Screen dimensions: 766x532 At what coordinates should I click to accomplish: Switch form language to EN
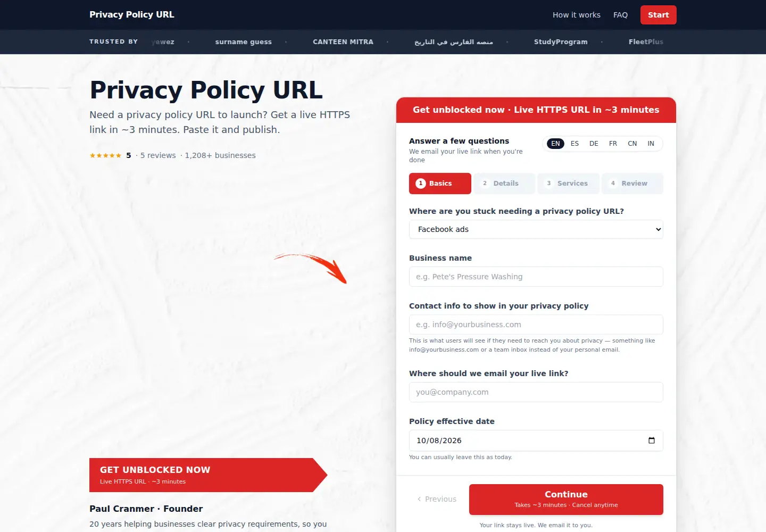point(555,144)
